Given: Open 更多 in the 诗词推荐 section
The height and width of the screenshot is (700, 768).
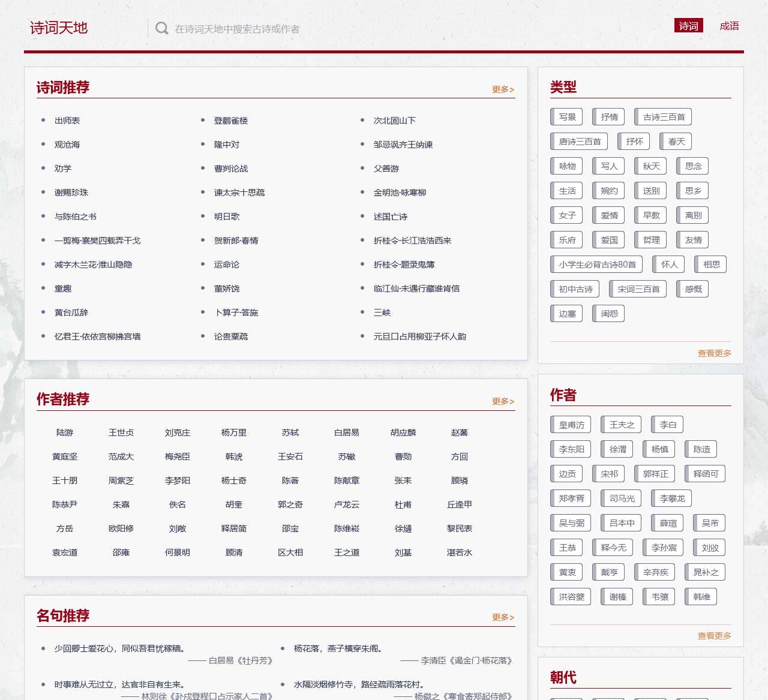Looking at the screenshot, I should pos(503,89).
